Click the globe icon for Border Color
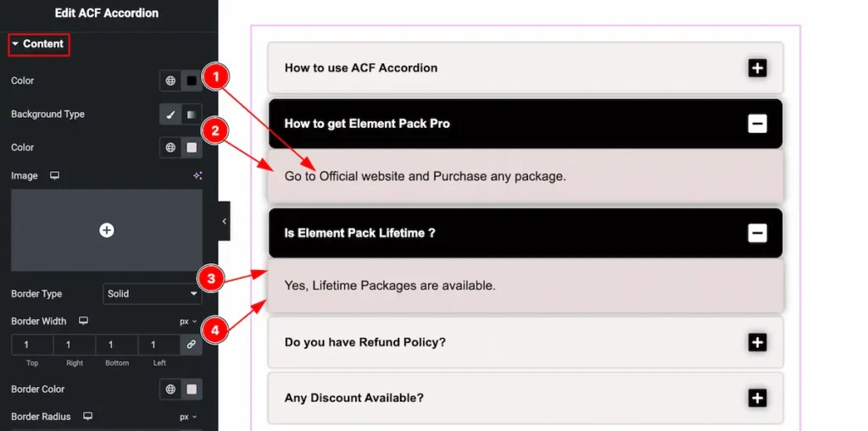868x431 pixels. click(170, 390)
